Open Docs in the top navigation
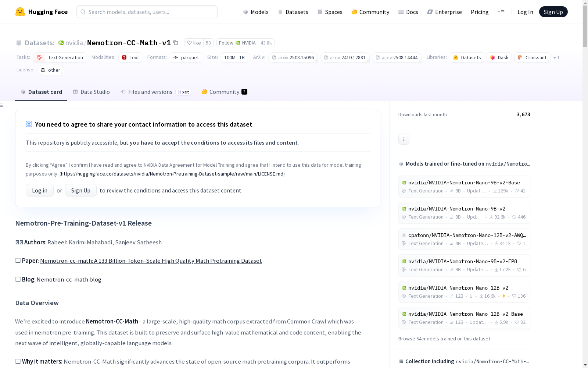The image size is (588, 368). point(408,12)
